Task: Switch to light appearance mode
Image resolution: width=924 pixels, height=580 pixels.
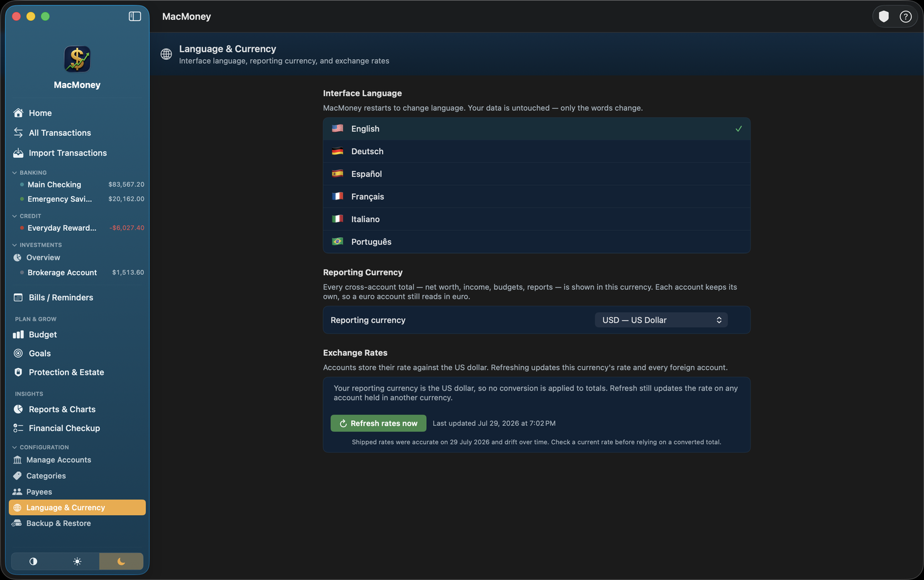Action: click(77, 561)
